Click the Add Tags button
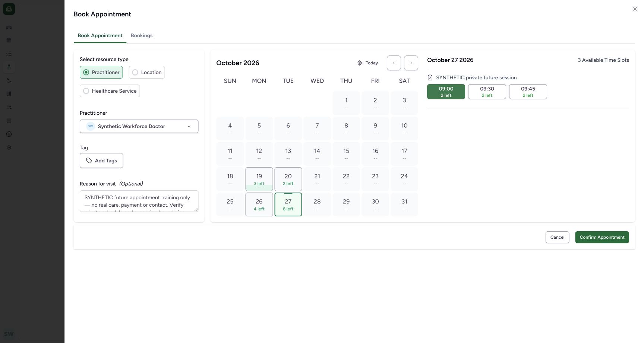The height and width of the screenshot is (343, 644). click(x=101, y=161)
